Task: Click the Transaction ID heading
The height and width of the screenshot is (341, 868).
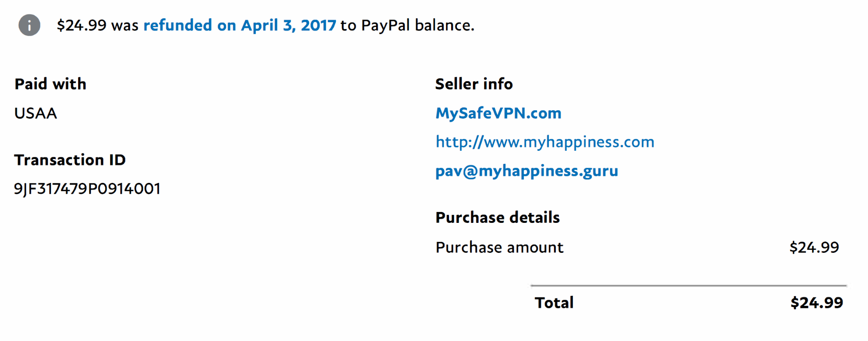Action: pos(70,160)
